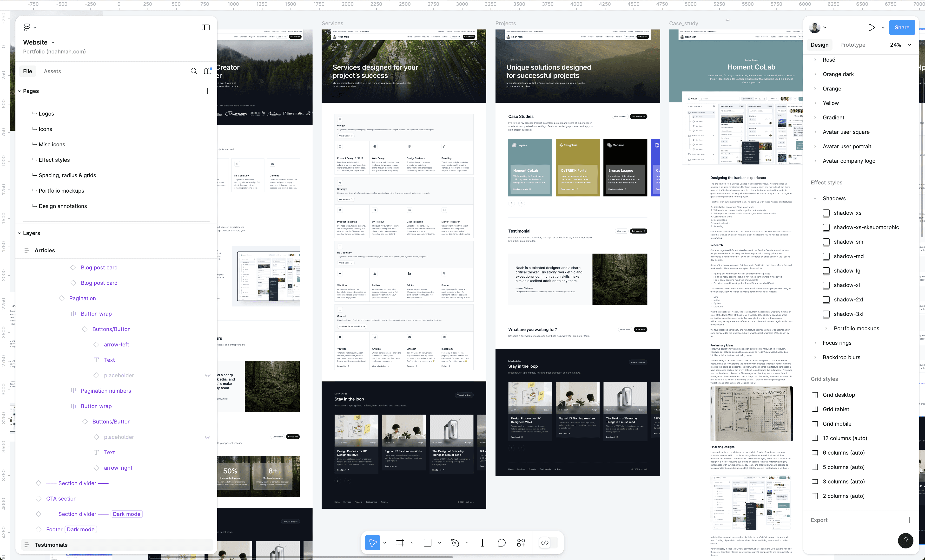The height and width of the screenshot is (560, 925).
Task: Switch to the Prototype tab
Action: click(852, 45)
